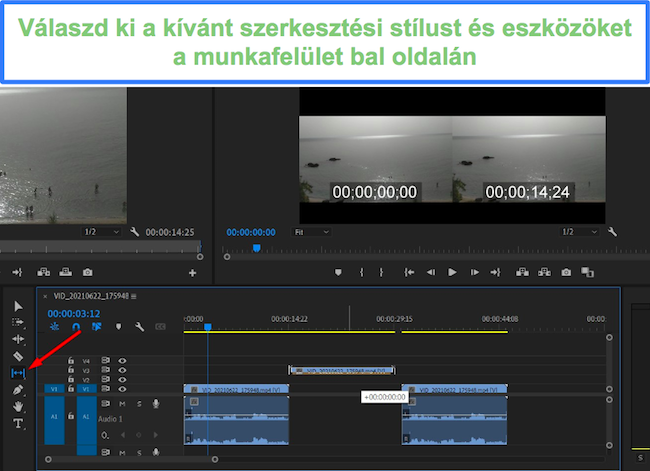Click Extract button in Program monitor

point(544,272)
